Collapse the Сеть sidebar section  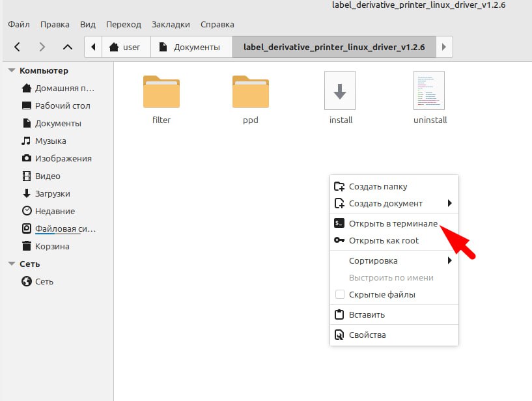[12, 264]
